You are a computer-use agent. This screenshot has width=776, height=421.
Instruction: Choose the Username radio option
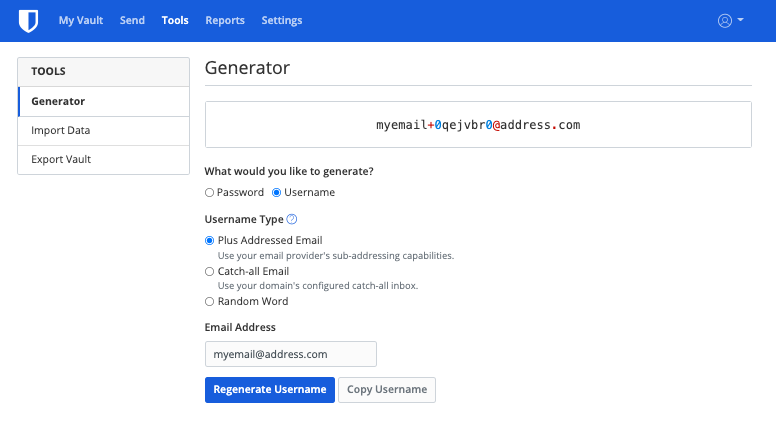tap(277, 192)
